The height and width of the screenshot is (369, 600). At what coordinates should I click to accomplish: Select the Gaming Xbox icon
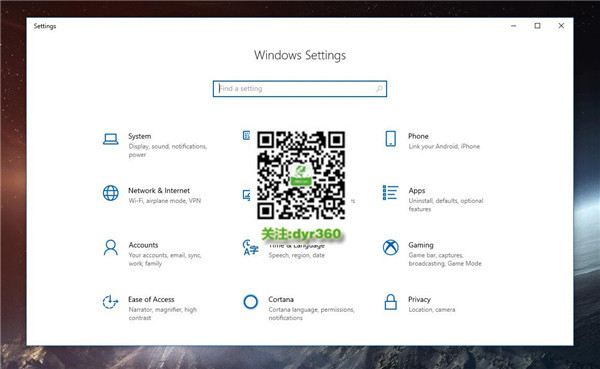click(x=391, y=247)
